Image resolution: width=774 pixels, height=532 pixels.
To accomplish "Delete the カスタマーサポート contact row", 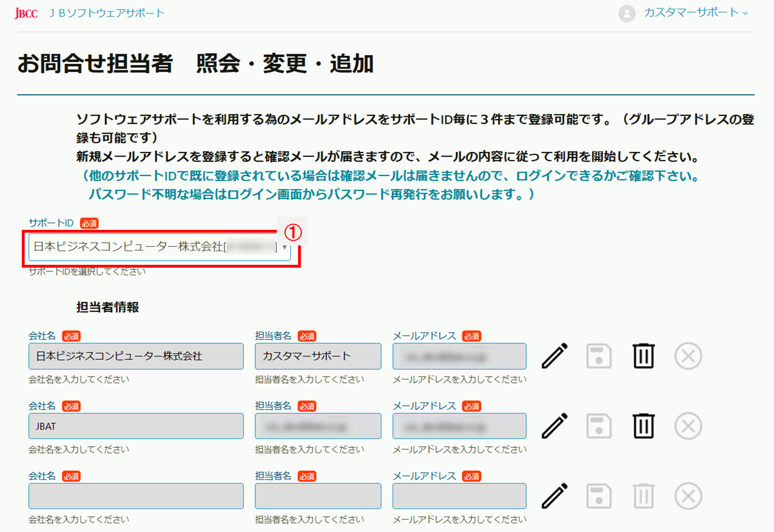I will [643, 356].
